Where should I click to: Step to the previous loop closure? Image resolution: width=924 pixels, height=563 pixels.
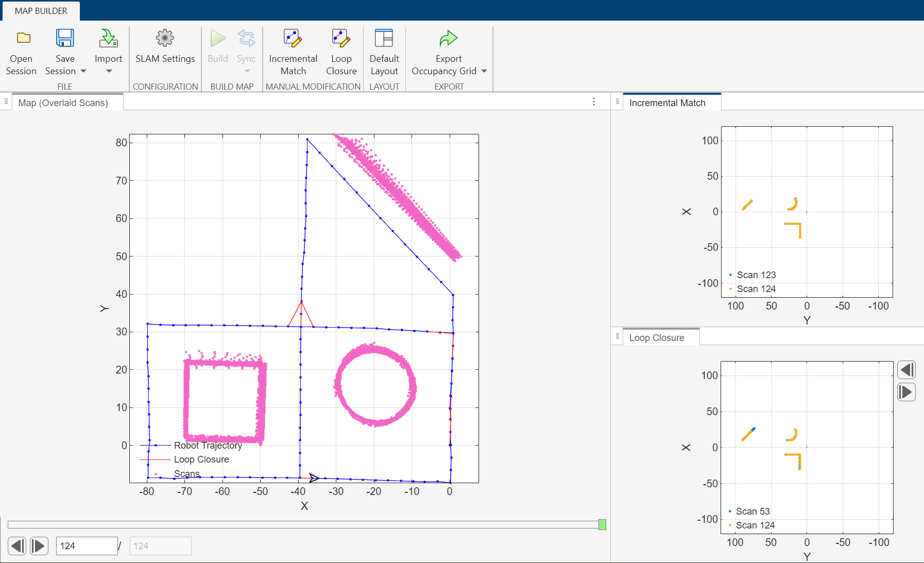point(906,369)
